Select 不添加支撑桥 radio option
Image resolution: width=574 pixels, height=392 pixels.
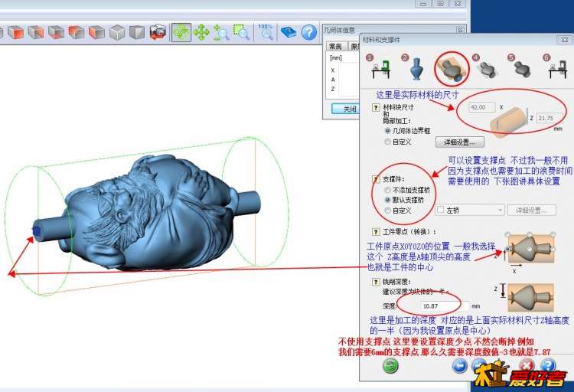pos(387,189)
